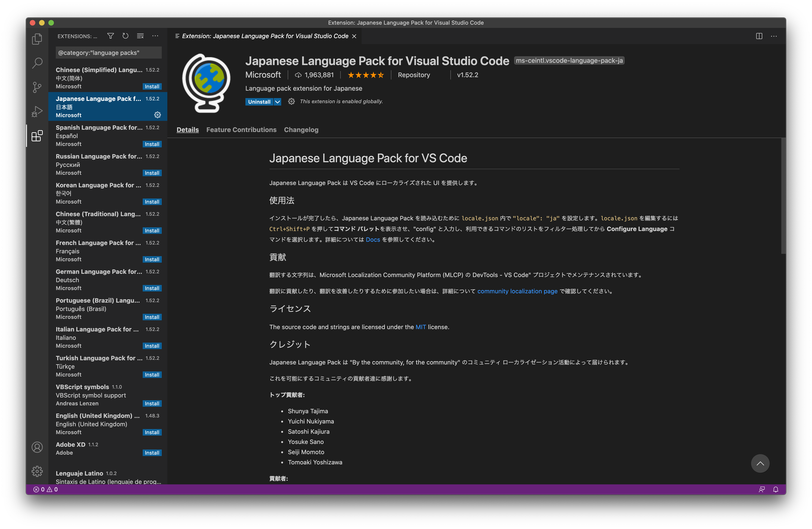This screenshot has width=812, height=529.
Task: Close the Japanese Language Pack extension tab
Action: click(354, 36)
